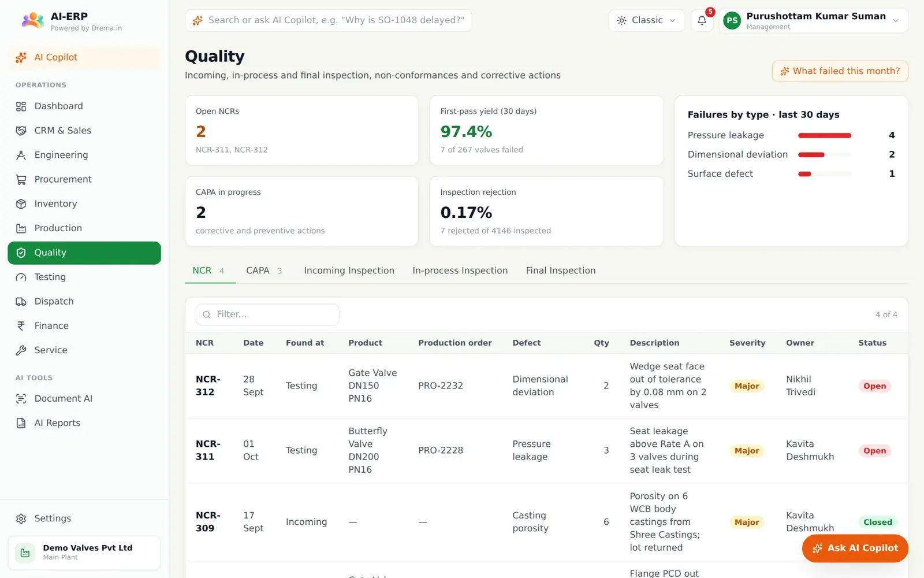Select the Engineering compass icon
The width and height of the screenshot is (924, 578).
click(21, 155)
